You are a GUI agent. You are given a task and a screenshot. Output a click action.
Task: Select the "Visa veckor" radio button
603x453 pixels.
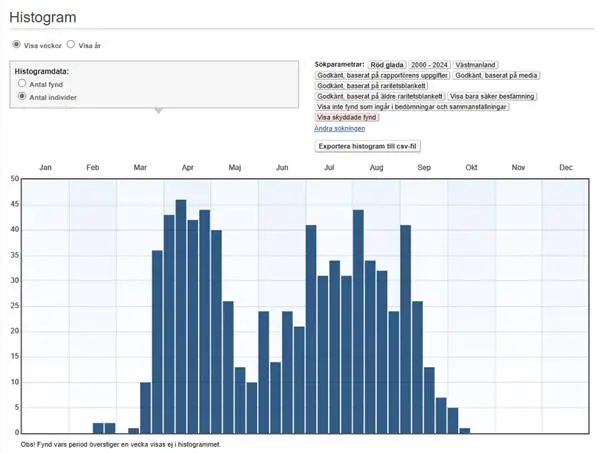pos(16,45)
